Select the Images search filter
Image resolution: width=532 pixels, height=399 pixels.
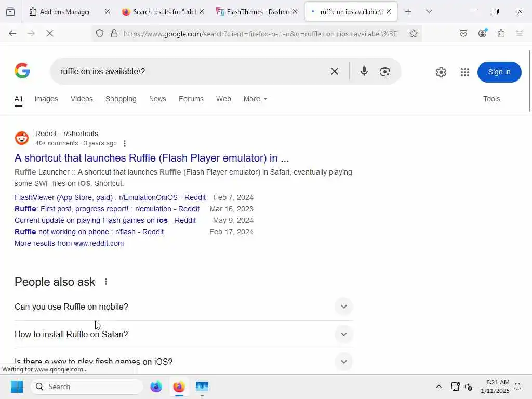click(x=46, y=99)
